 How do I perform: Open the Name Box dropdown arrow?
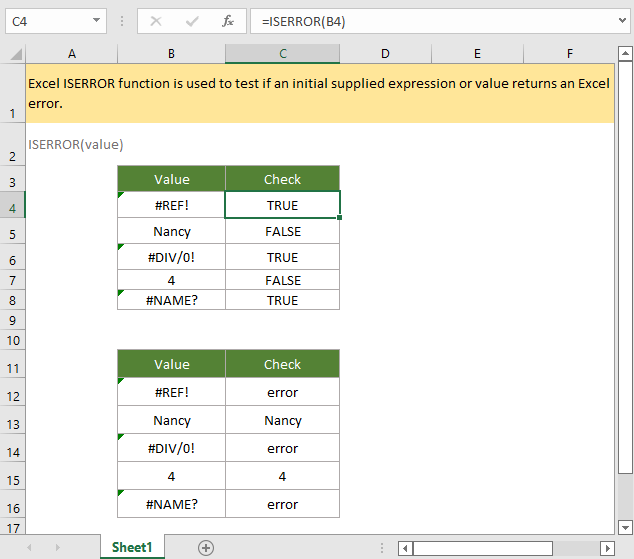tap(96, 20)
